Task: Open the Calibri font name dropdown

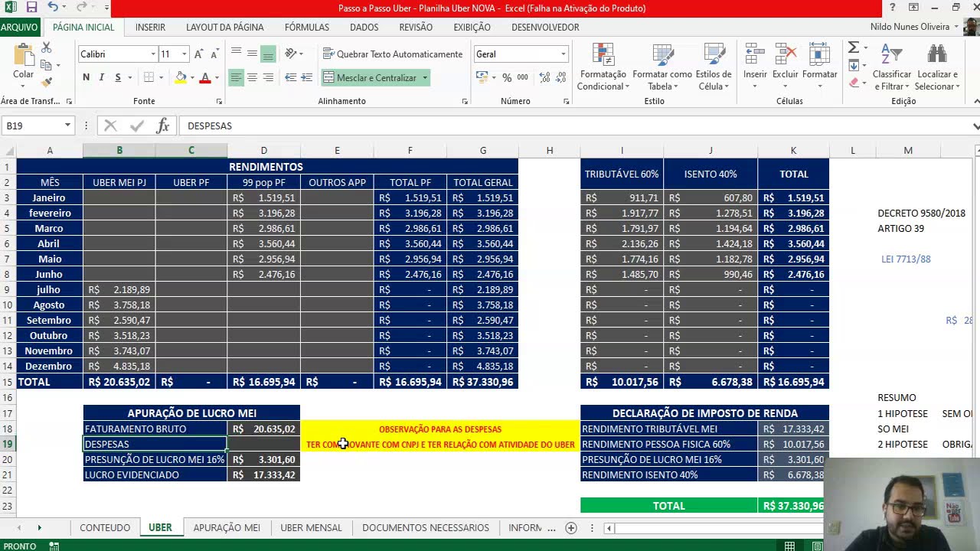Action: [x=152, y=54]
